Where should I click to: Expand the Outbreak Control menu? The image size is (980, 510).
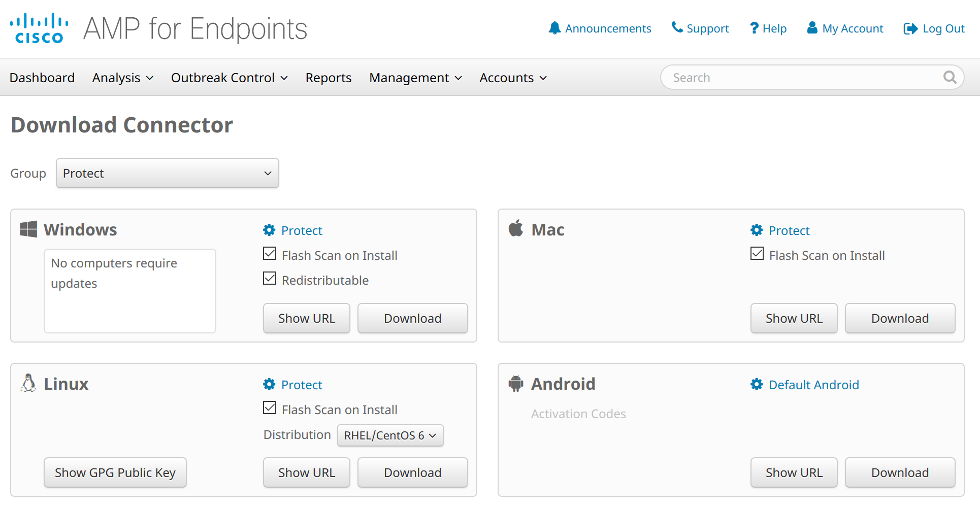coord(230,78)
